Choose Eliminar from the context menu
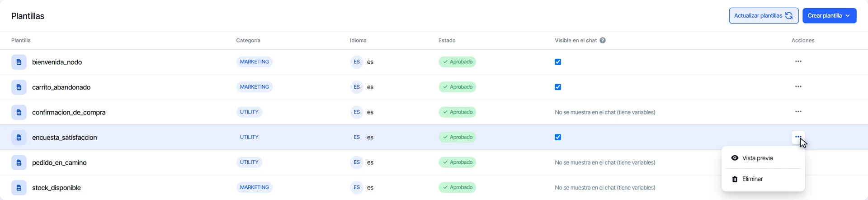The image size is (868, 200). [x=763, y=179]
